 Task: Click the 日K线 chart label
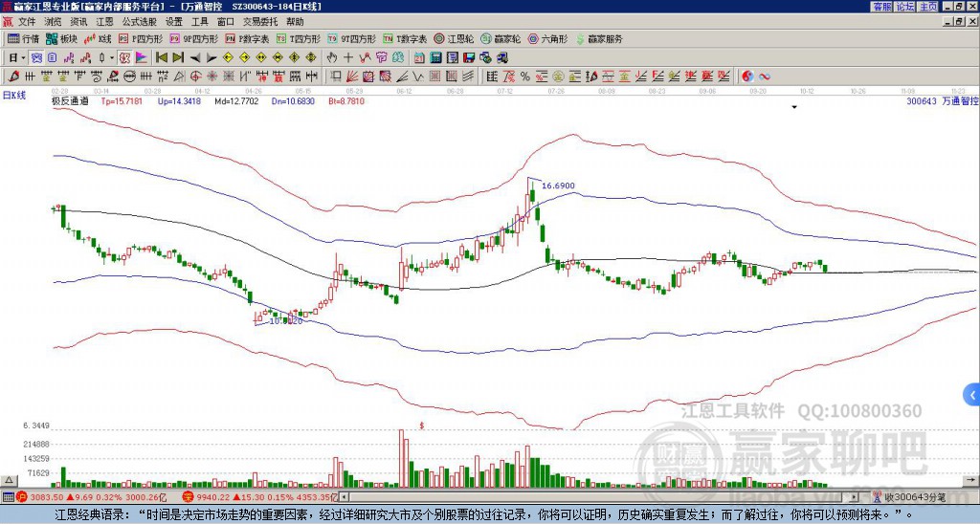pos(14,95)
